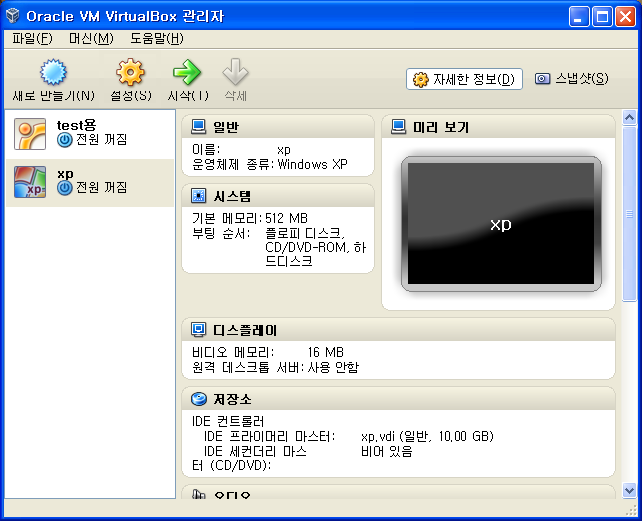The height and width of the screenshot is (521, 642).
Task: Minimize the VirtualBox 관리자 window
Action: (579, 16)
